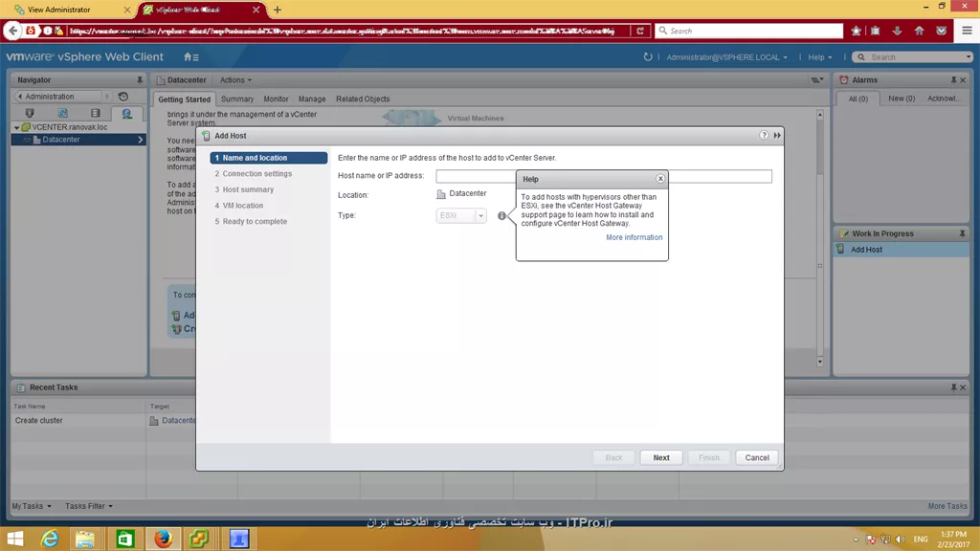Open Firefox bookmarks list icon
Screen dimensions: 980x551
coord(876,31)
